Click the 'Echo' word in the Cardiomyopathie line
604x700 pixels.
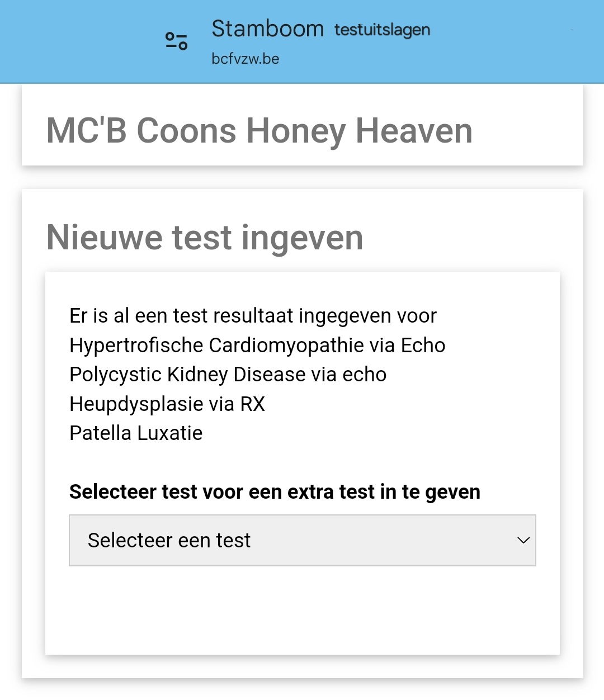[x=423, y=346]
